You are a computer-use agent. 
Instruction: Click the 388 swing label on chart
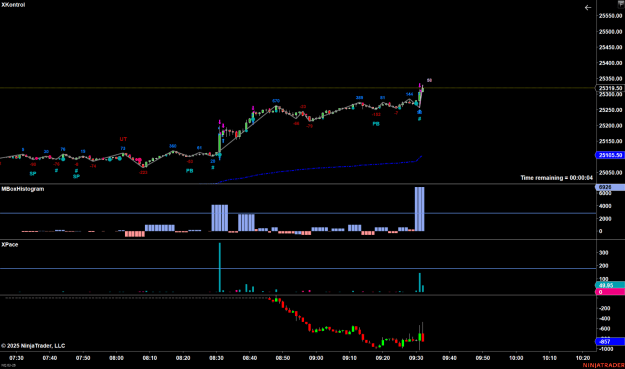pos(360,98)
